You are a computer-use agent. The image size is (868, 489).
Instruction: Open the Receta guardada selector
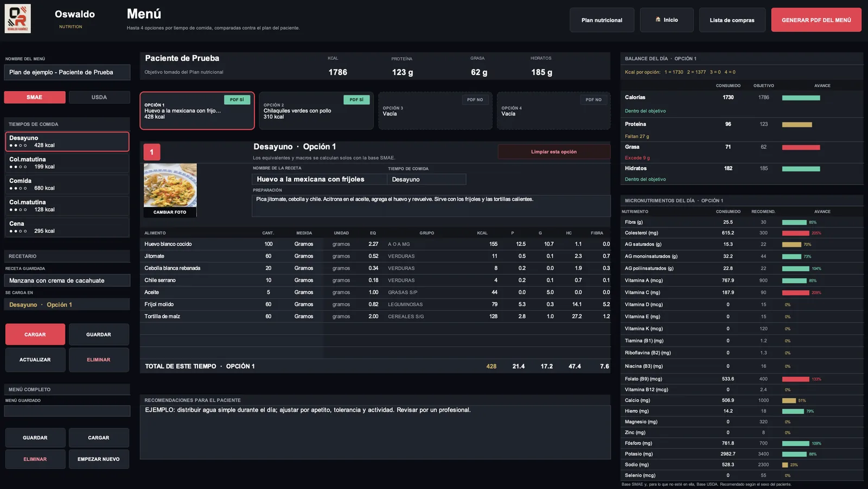click(67, 281)
